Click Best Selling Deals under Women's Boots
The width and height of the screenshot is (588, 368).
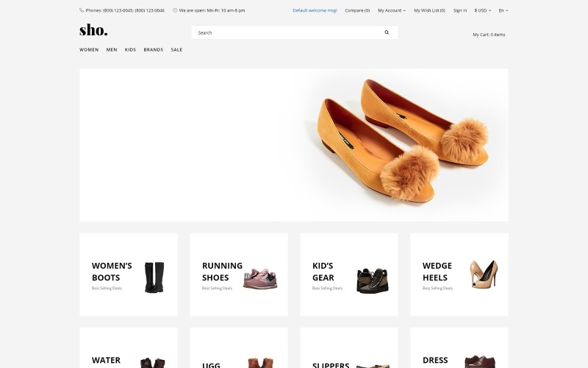pyautogui.click(x=107, y=289)
